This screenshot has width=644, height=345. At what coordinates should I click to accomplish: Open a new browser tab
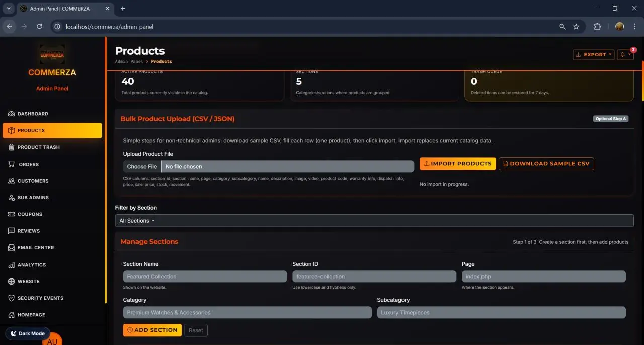point(123,9)
